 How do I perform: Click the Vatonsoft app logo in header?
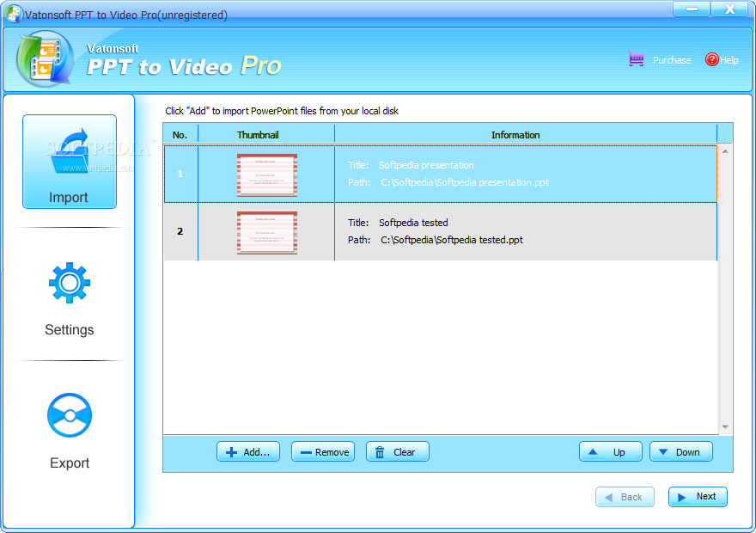click(45, 58)
